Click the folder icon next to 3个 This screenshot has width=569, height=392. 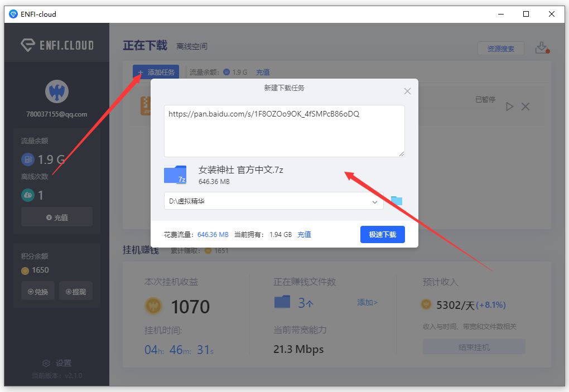(282, 302)
